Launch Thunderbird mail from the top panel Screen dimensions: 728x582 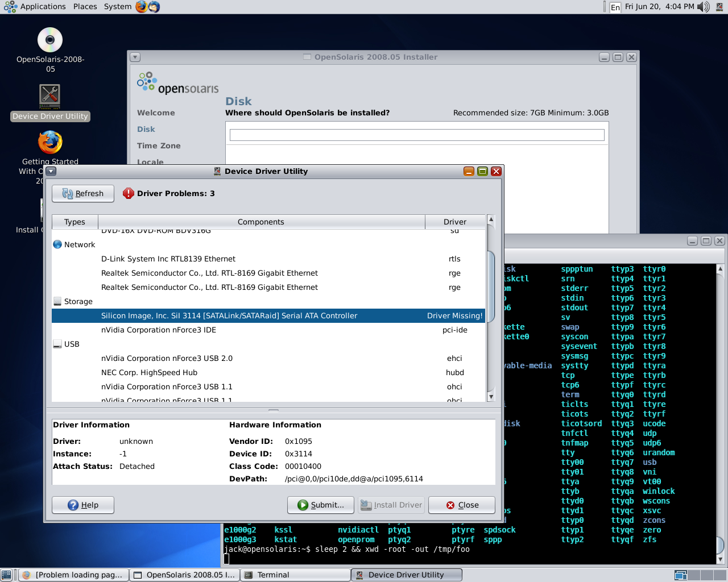point(154,7)
